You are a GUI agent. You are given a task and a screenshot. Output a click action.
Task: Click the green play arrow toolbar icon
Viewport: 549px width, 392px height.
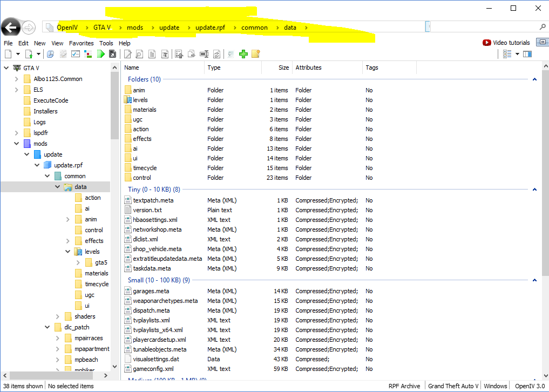(x=100, y=54)
